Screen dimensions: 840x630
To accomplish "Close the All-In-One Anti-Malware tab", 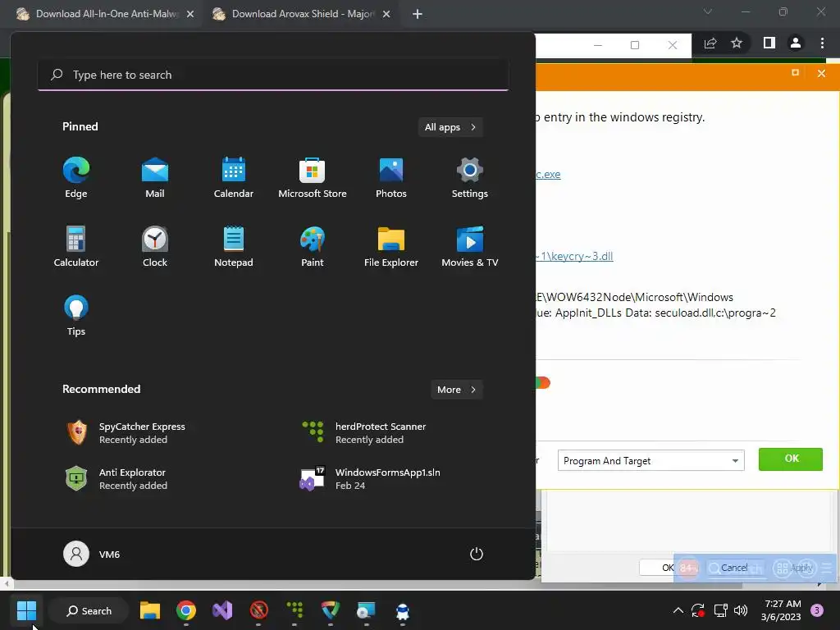I will click(x=190, y=15).
